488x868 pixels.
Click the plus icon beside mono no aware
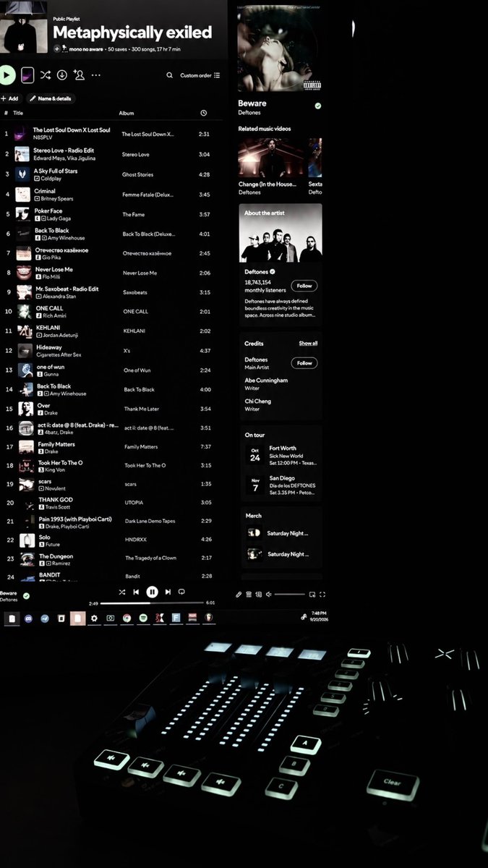point(57,48)
